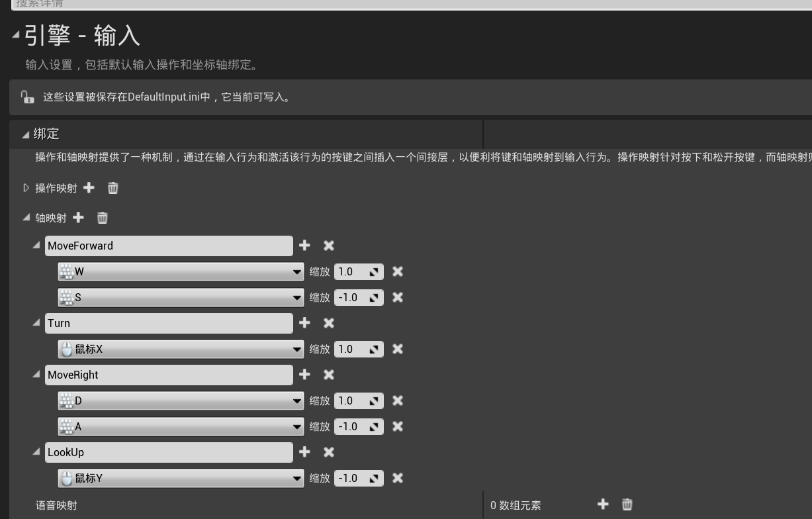Remove the LookUp axis mapping

tap(329, 452)
